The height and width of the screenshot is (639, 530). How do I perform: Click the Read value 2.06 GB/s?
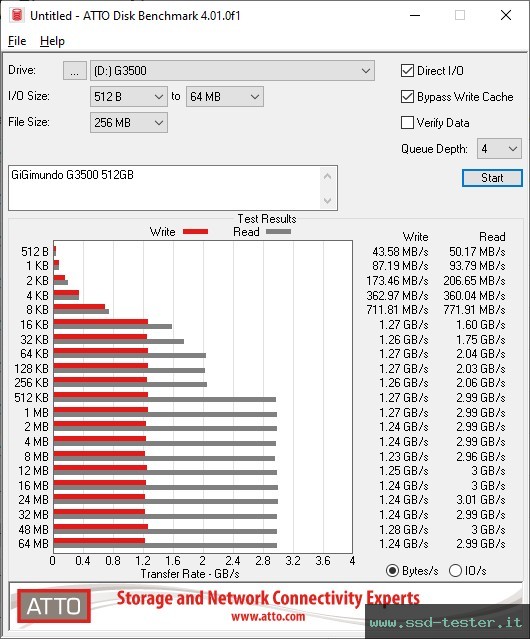[481, 383]
